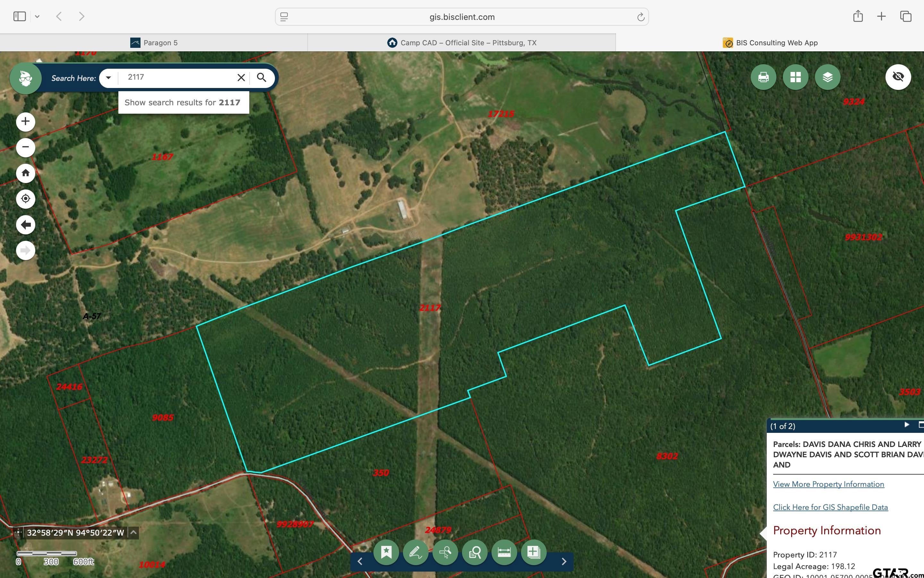The image size is (924, 578).
Task: Click the 2117 search input field
Action: 177,77
